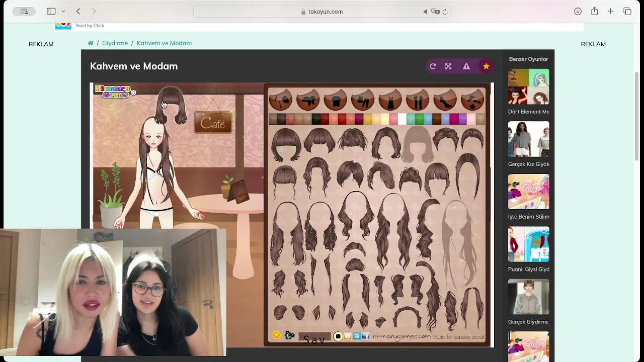
Task: Open the tab group picker in Safari
Action: coord(24,11)
